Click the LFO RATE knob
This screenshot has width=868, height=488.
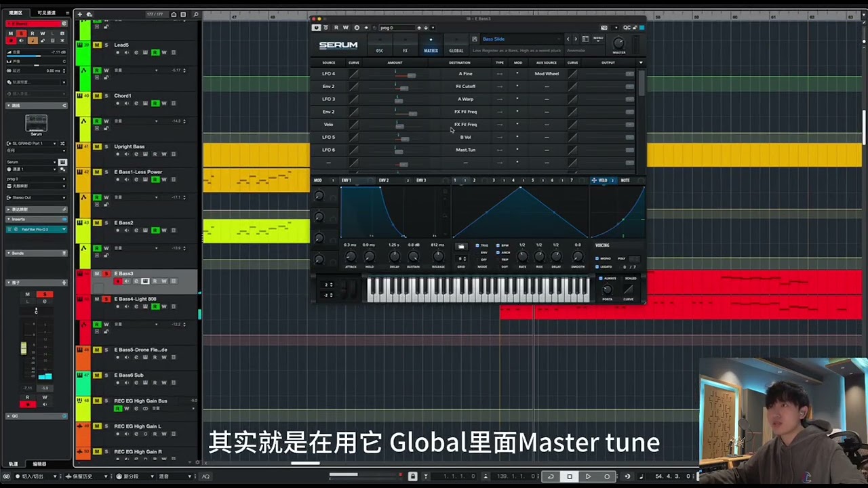(522, 257)
